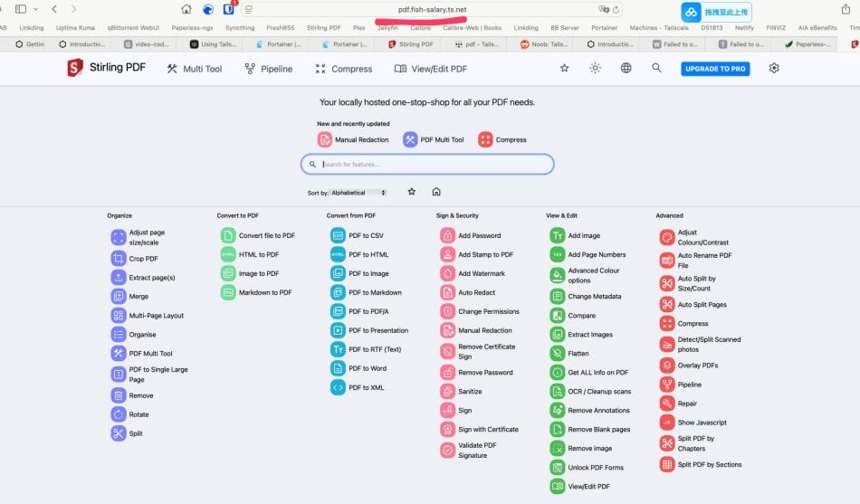Open PDF to RTF (Text) tool
Screen dimensions: 860x504
366,349
